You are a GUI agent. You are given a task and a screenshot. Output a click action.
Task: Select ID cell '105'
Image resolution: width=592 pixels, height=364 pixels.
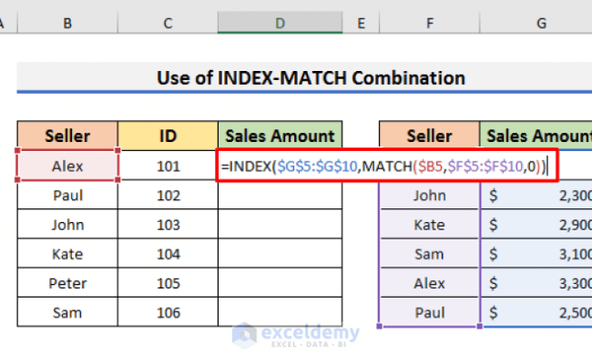[x=168, y=283]
